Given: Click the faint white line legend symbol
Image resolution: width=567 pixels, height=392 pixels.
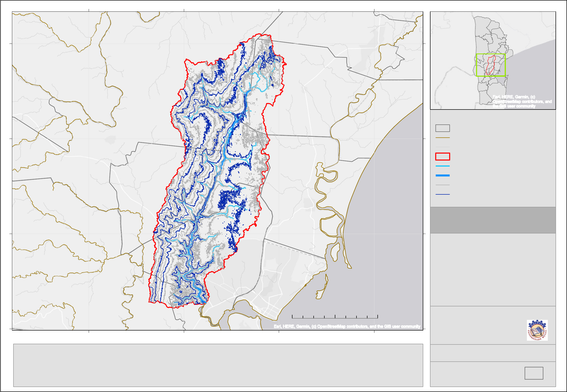Looking at the screenshot, I should 442,147.
